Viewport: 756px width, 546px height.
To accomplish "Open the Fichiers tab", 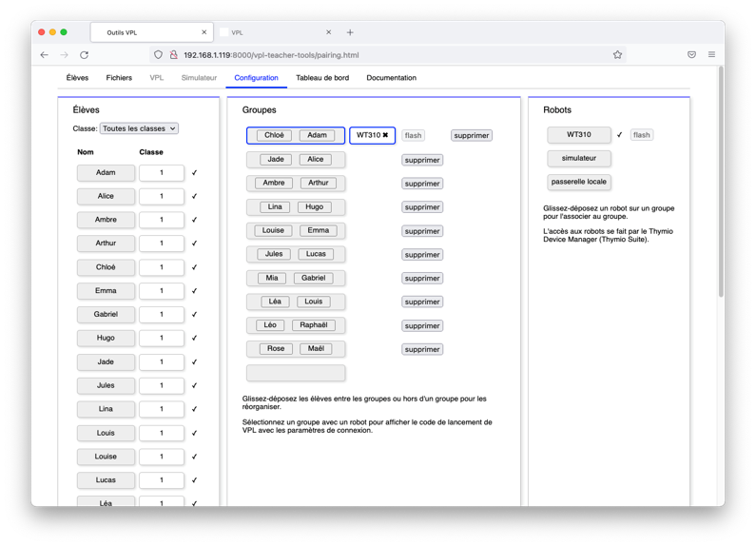I will (x=119, y=78).
